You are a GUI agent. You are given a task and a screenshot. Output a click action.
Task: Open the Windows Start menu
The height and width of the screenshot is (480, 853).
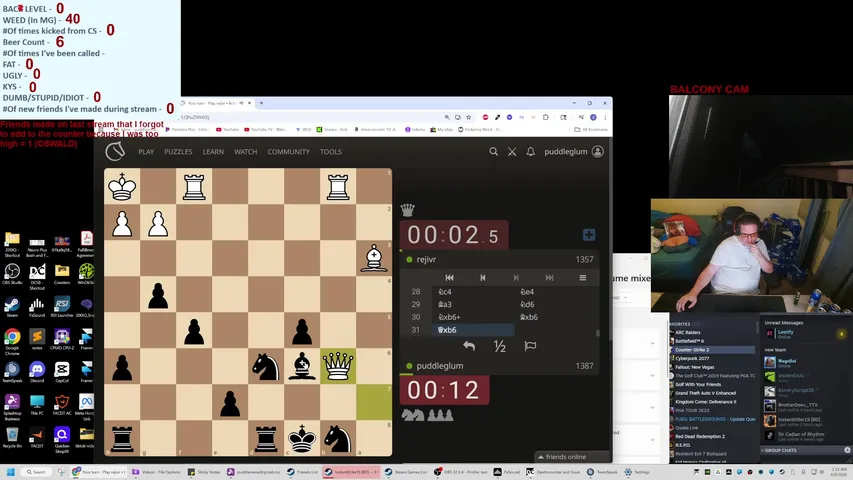coord(10,472)
